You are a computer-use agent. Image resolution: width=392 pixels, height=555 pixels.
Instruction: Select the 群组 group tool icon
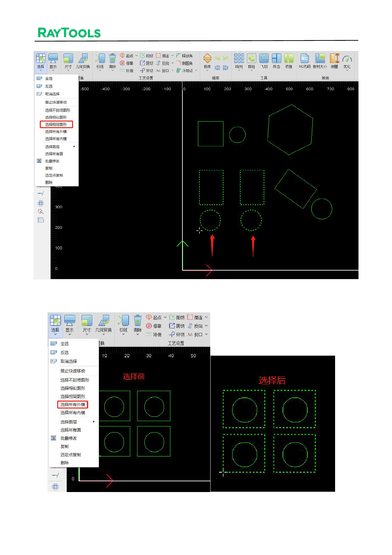point(251,59)
